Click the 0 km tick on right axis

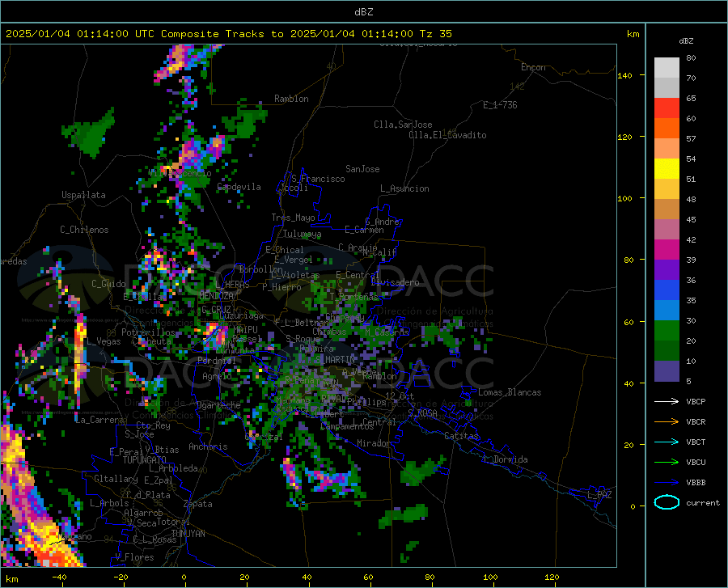click(x=633, y=506)
